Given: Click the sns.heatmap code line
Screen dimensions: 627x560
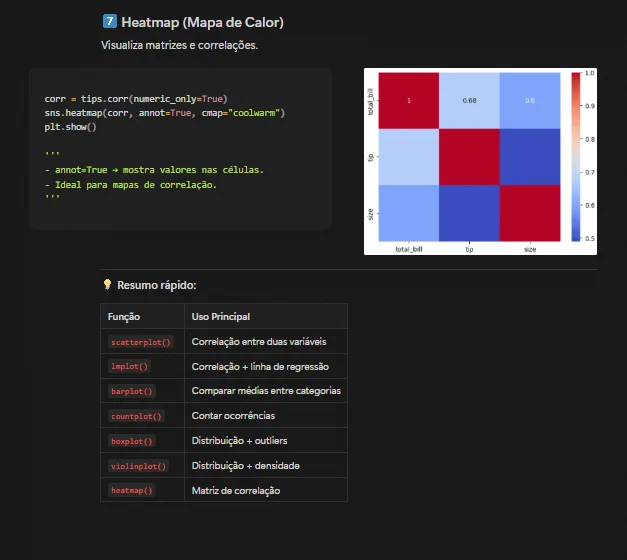Looking at the screenshot, I should pos(164,113).
